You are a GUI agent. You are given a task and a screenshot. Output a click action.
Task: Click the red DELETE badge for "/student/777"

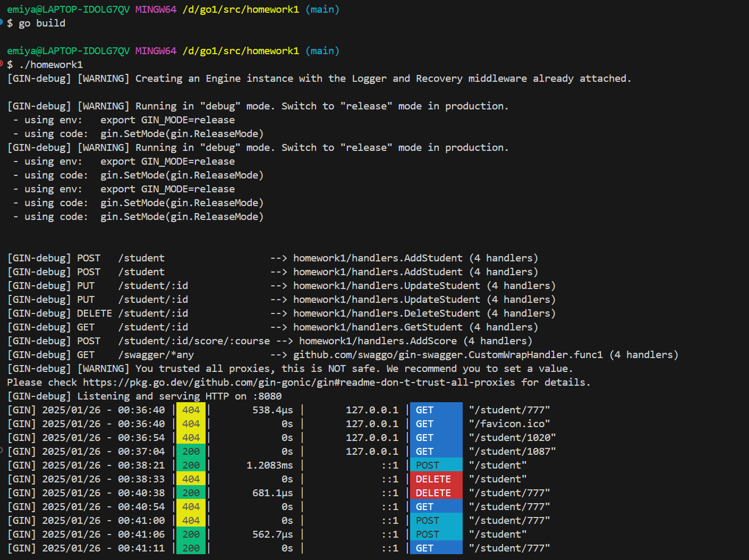(x=436, y=493)
